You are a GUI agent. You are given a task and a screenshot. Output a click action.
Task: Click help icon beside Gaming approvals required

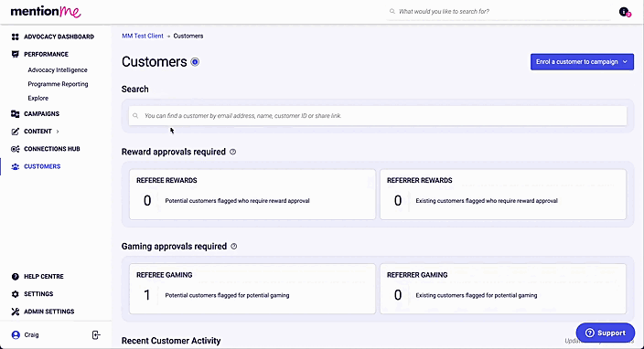(233, 247)
